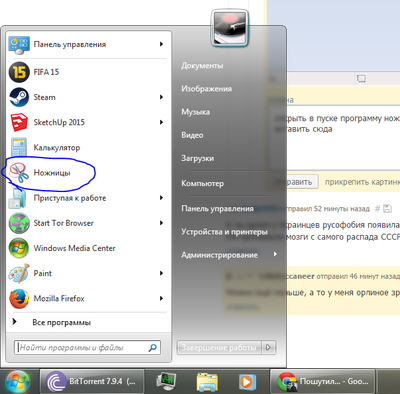Open the BitTorrent 7.9.4 taskbar button
This screenshot has width=400, height=394.
point(92,381)
